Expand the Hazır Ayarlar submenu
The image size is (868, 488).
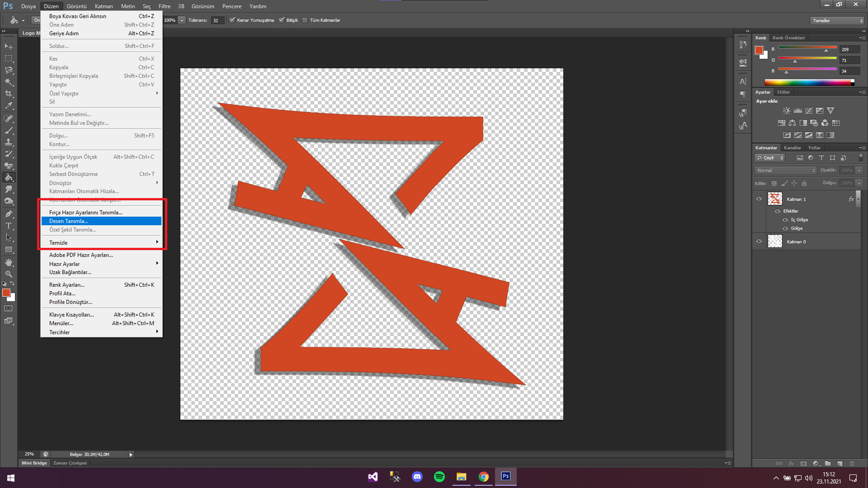(x=101, y=264)
